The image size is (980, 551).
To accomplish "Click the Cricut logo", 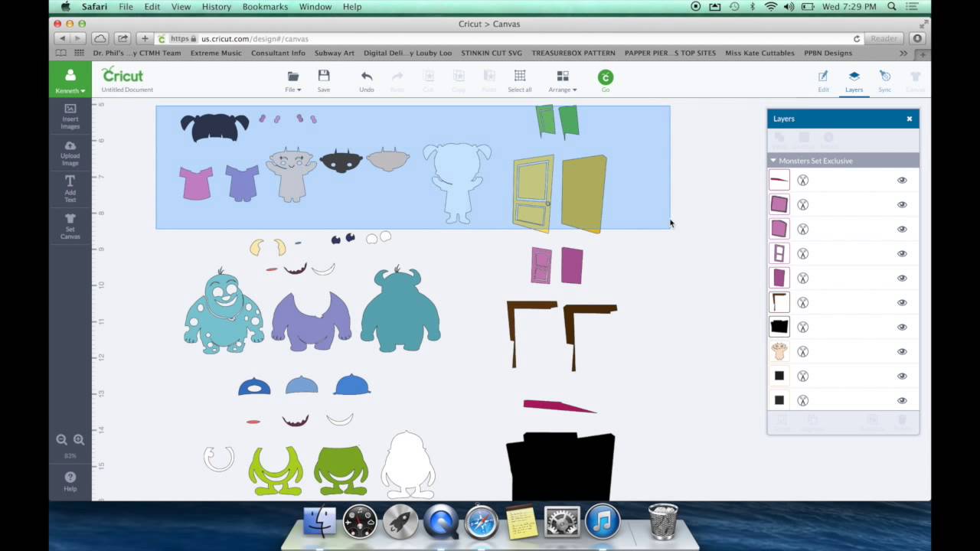I will [122, 74].
